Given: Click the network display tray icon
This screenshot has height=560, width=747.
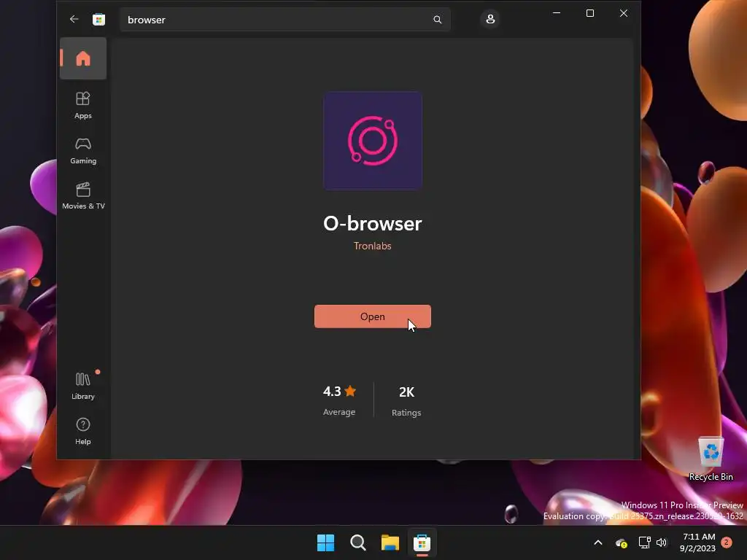Looking at the screenshot, I should (x=645, y=542).
